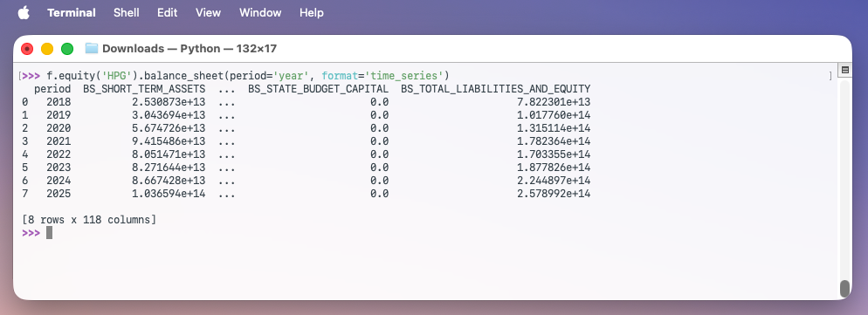The height and width of the screenshot is (315, 868).
Task: Click the '[8 rows x 118 columns]' summary line
Action: pos(89,220)
